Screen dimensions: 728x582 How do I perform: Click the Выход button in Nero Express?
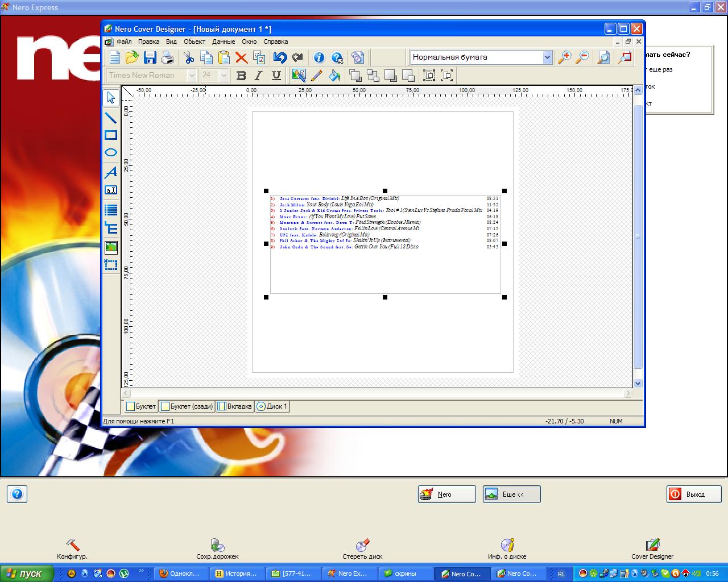694,494
